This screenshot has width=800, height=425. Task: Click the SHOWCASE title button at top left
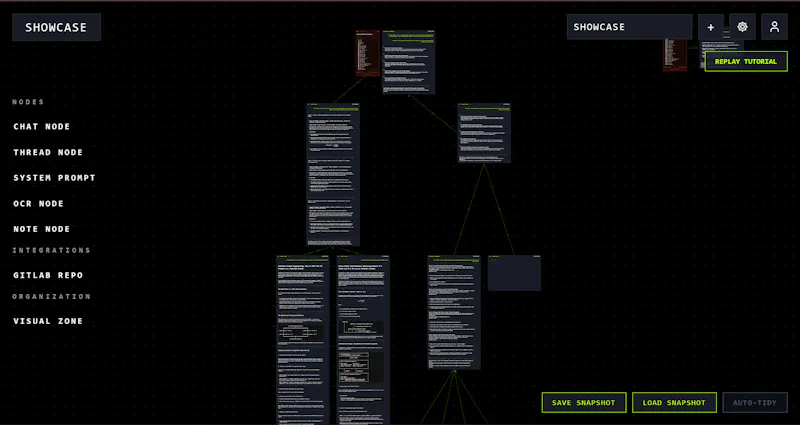[56, 27]
